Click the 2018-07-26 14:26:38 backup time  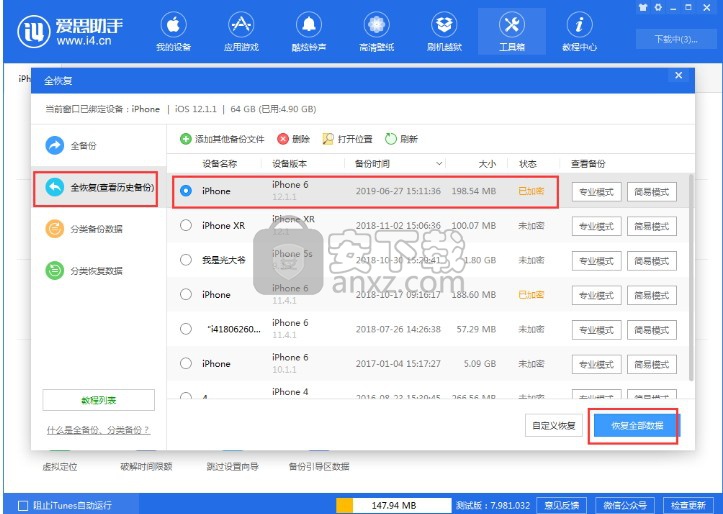[x=398, y=329]
